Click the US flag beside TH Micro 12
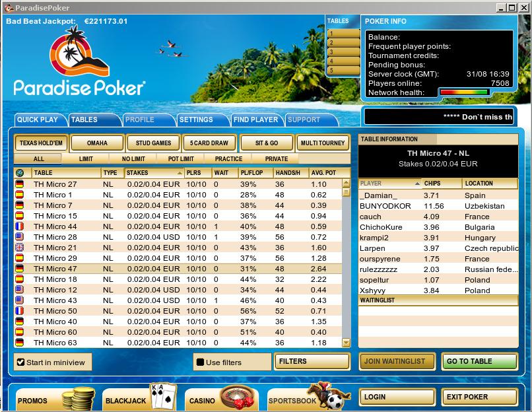 pyautogui.click(x=20, y=289)
